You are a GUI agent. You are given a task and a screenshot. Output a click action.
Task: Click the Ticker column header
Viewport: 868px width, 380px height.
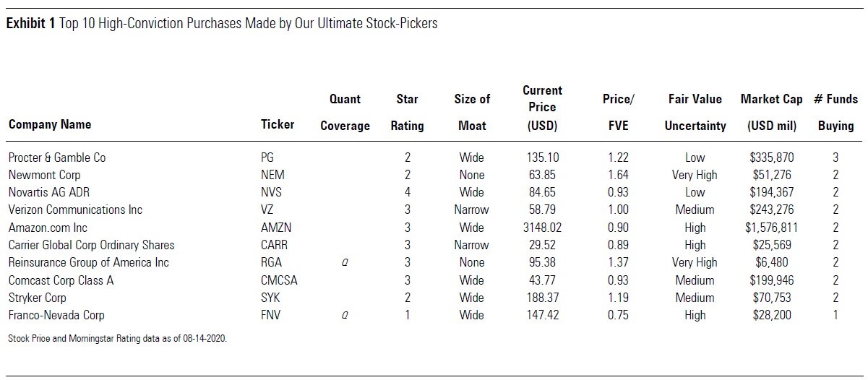(278, 124)
